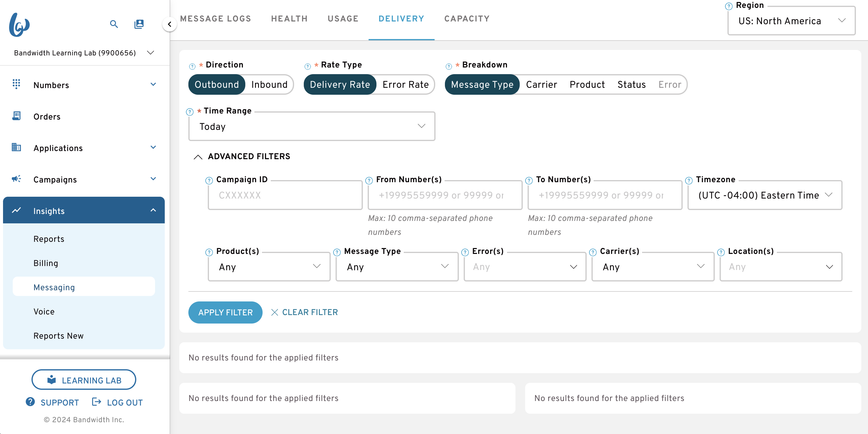868x434 pixels.
Task: Open Voice under Insights
Action: (x=44, y=311)
